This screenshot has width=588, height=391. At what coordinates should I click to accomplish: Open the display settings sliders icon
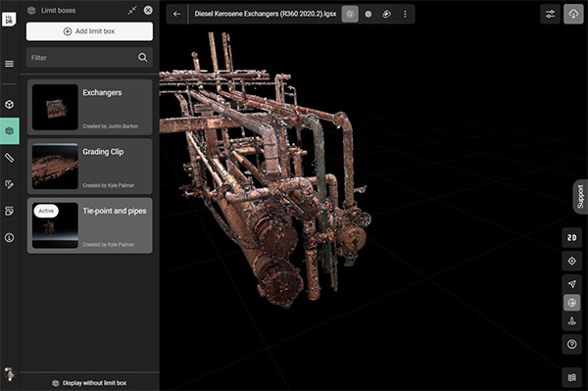550,15
